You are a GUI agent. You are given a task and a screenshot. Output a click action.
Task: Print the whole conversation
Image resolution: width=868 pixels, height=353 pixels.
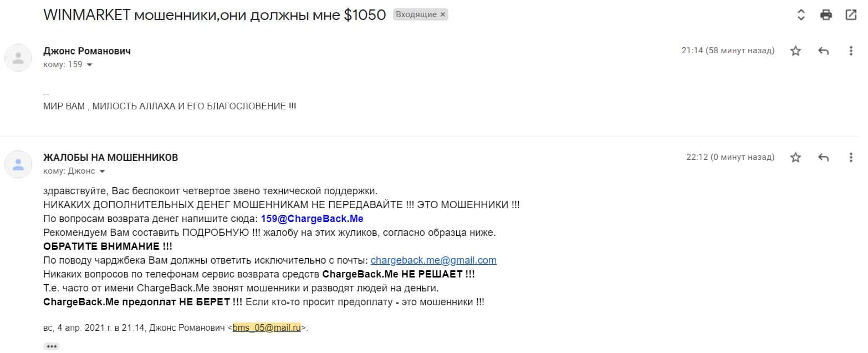pyautogui.click(x=826, y=15)
